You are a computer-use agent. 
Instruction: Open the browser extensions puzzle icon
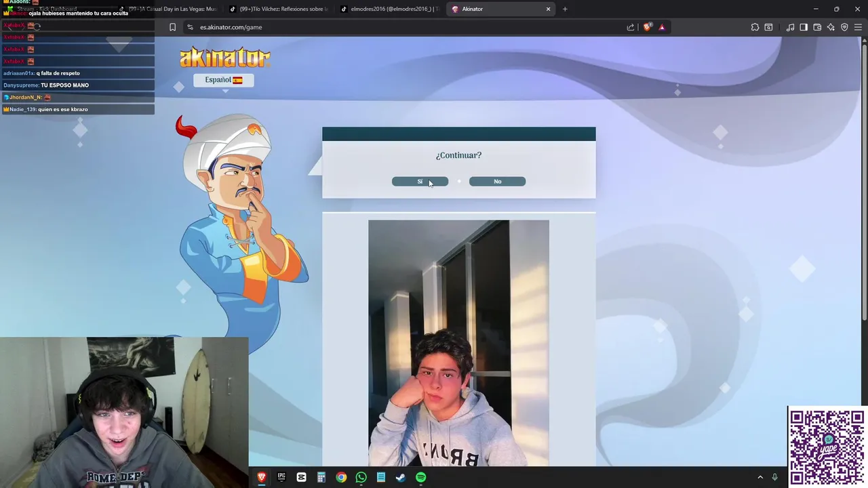(x=755, y=27)
